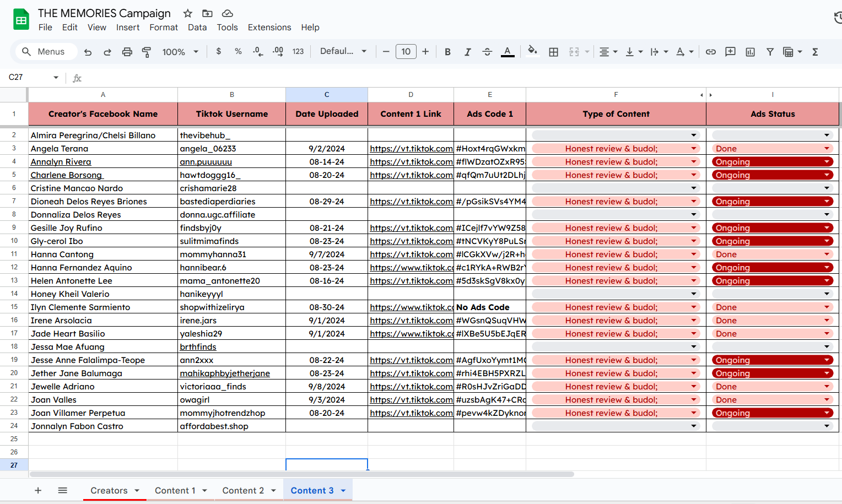Add a new sheet
Image resolution: width=842 pixels, height=504 pixels.
(38, 490)
